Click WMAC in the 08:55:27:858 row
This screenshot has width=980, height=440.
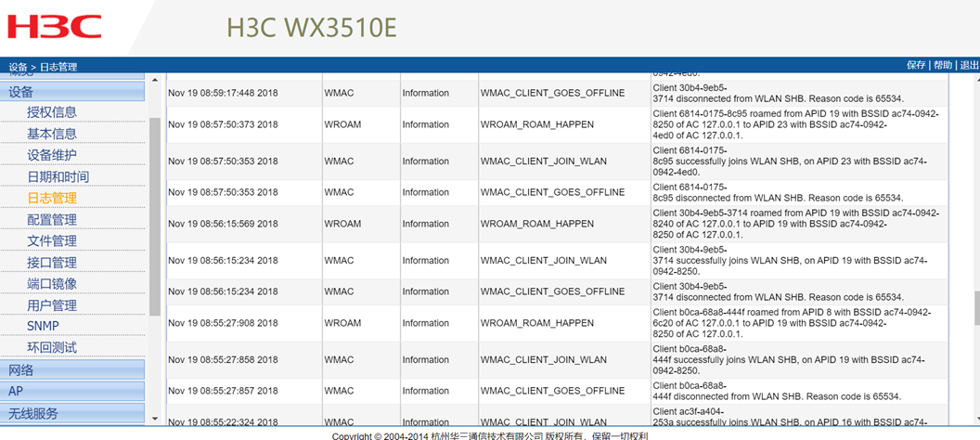point(340,360)
